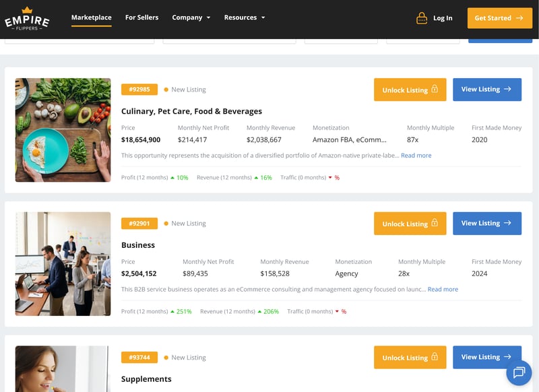The width and height of the screenshot is (539, 392).
Task: Click listing ID badge #92985
Action: coord(139,90)
